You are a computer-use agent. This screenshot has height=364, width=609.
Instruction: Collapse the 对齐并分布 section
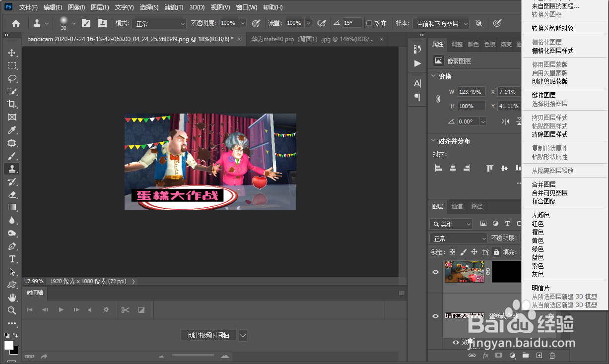(433, 141)
